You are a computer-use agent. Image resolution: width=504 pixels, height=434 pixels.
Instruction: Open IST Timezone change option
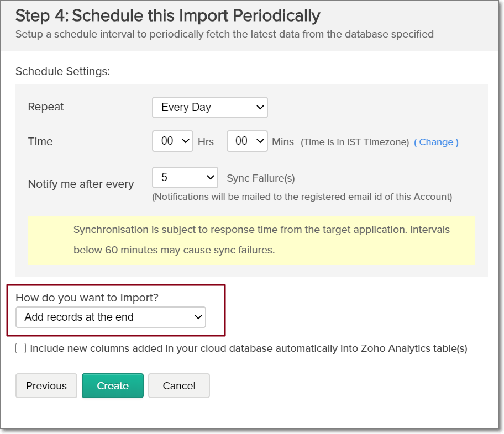coord(436,142)
